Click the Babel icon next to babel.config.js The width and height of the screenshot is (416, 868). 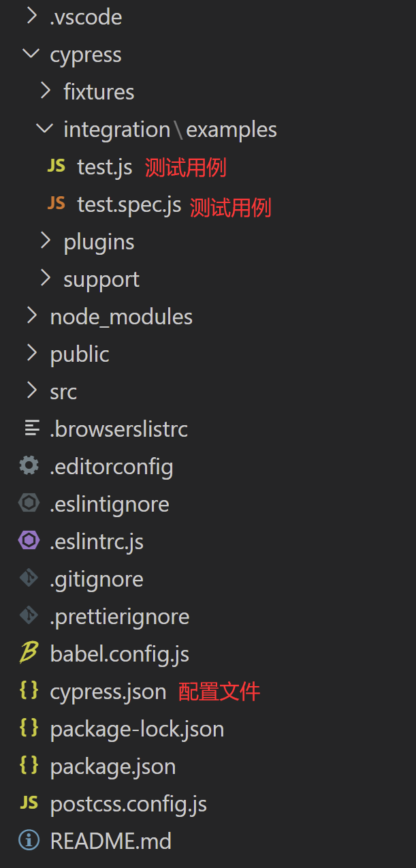29,653
